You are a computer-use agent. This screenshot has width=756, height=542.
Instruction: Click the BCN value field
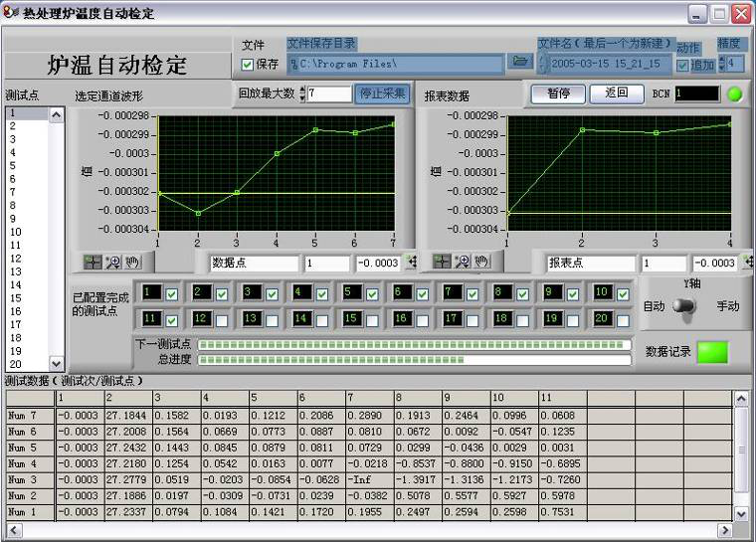tap(697, 94)
